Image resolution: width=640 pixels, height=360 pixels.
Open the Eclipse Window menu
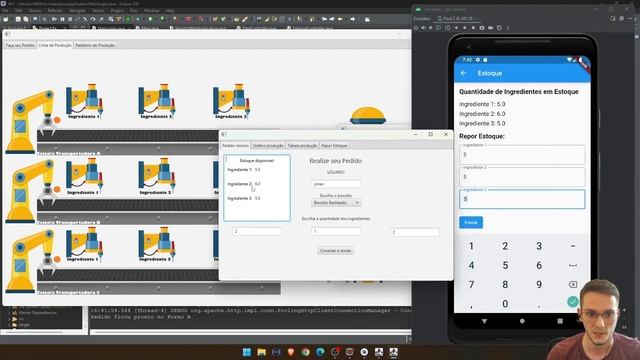[x=151, y=11]
